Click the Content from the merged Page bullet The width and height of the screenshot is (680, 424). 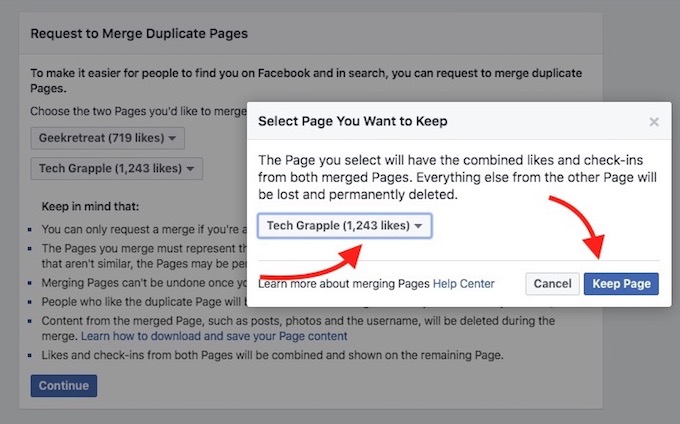298,328
